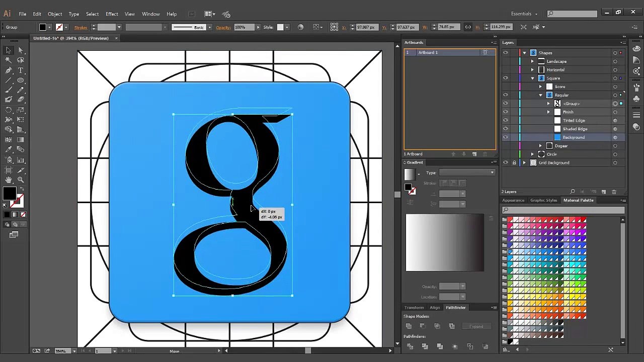Click the Minus Front shape mode icon
644x362 pixels.
pos(423,326)
